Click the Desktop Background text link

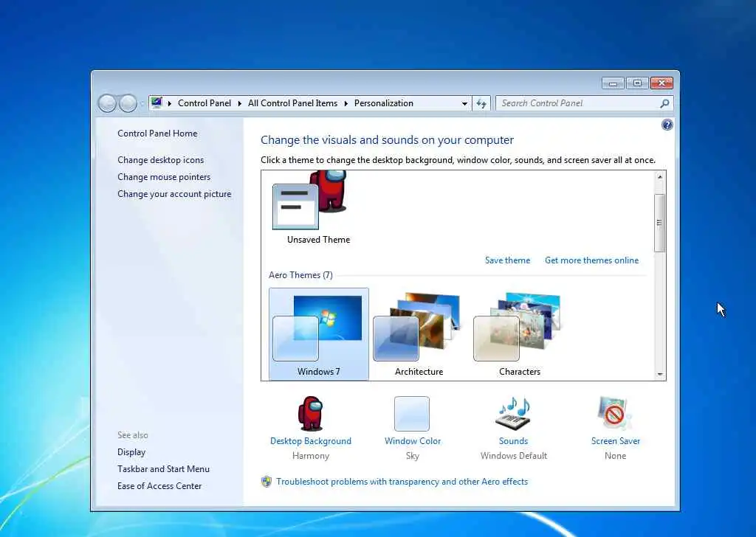click(311, 441)
